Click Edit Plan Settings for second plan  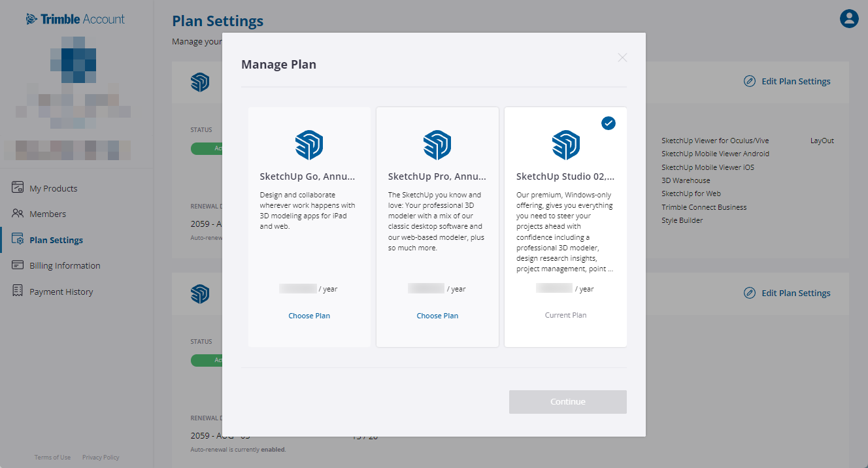[796, 293]
